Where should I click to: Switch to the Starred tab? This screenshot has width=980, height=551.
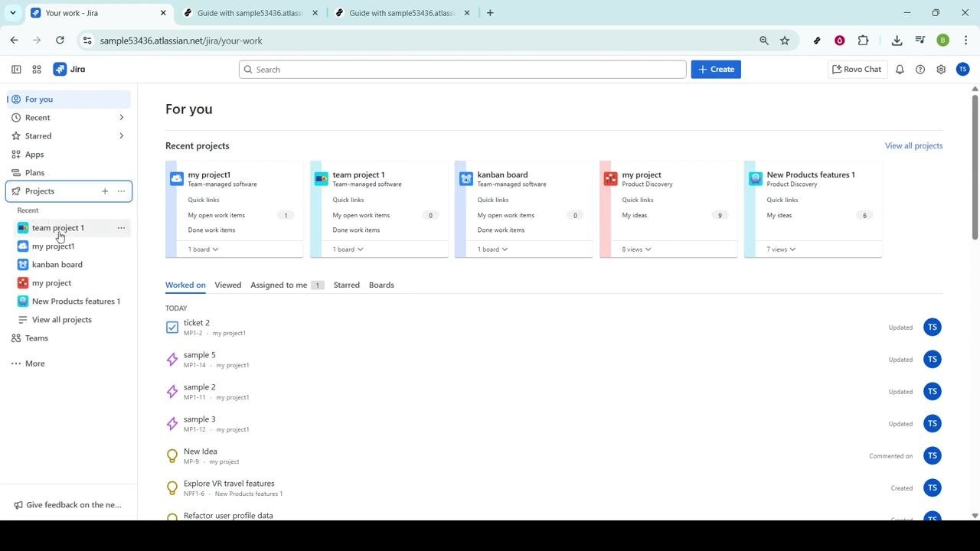coord(347,285)
